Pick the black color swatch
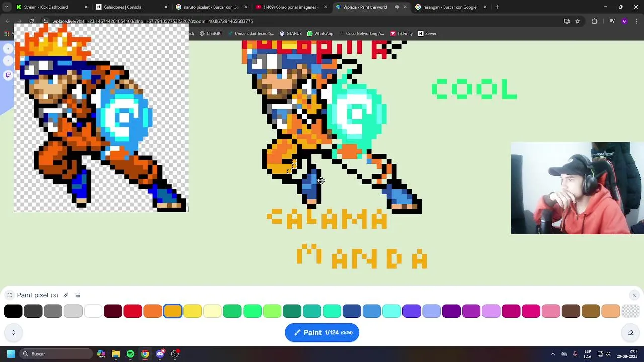The image size is (644, 362). click(x=13, y=311)
